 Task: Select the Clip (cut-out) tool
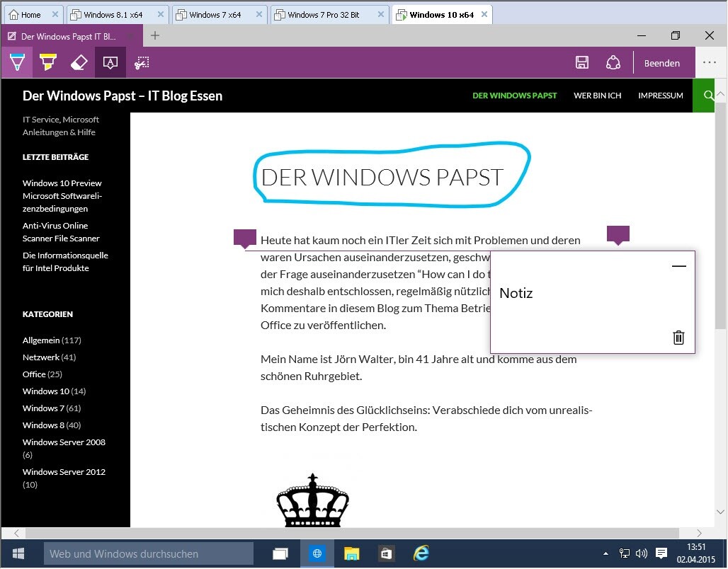pyautogui.click(x=142, y=63)
